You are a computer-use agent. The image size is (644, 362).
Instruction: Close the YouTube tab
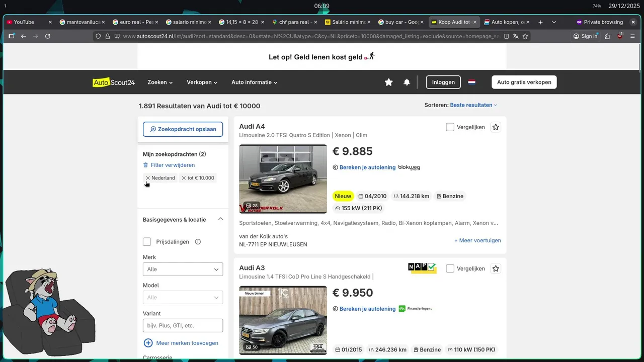coord(50,22)
